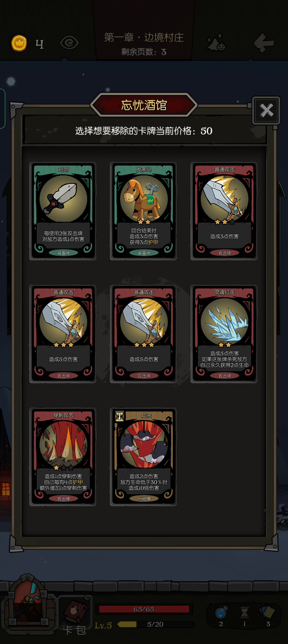Open the 卡包 card pack book

coord(75,615)
